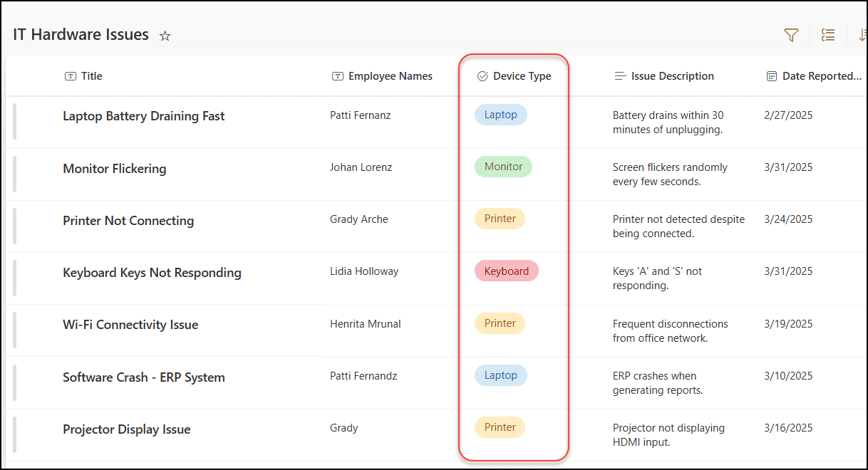Screen dimensions: 868x470
Task: Click 'Projector not displaying HDMI input' description
Action: coord(668,435)
